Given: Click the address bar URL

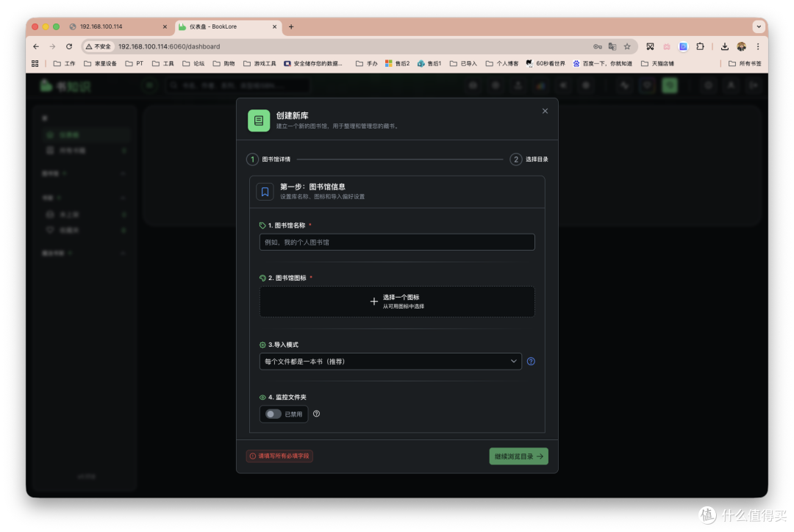Looking at the screenshot, I should [x=169, y=46].
